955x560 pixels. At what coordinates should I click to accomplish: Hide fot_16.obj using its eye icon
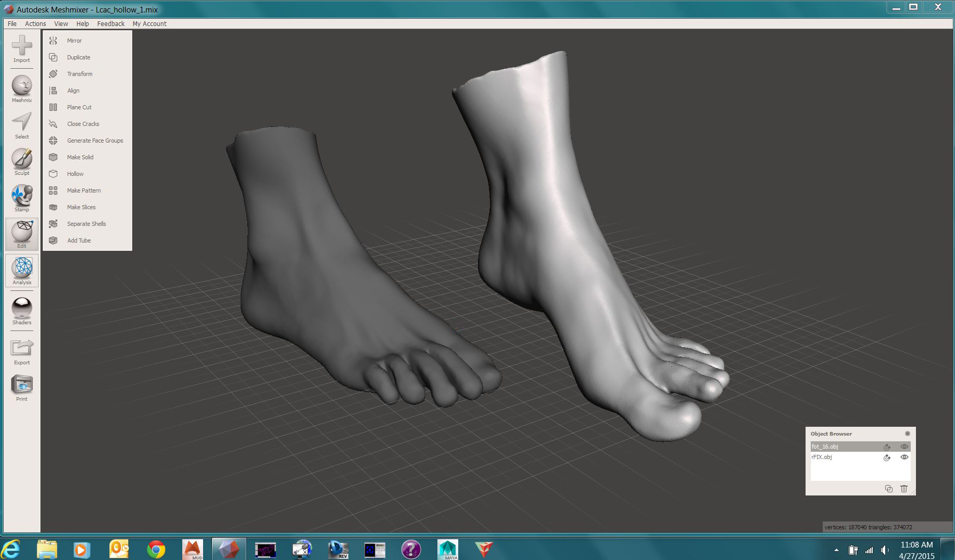[904, 447]
